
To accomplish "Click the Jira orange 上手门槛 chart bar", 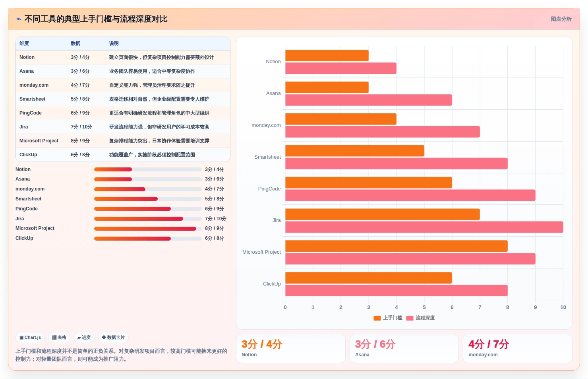I will point(383,214).
